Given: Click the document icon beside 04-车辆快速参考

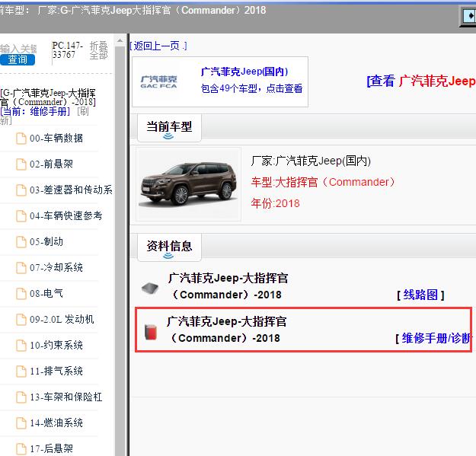Looking at the screenshot, I should [21, 216].
